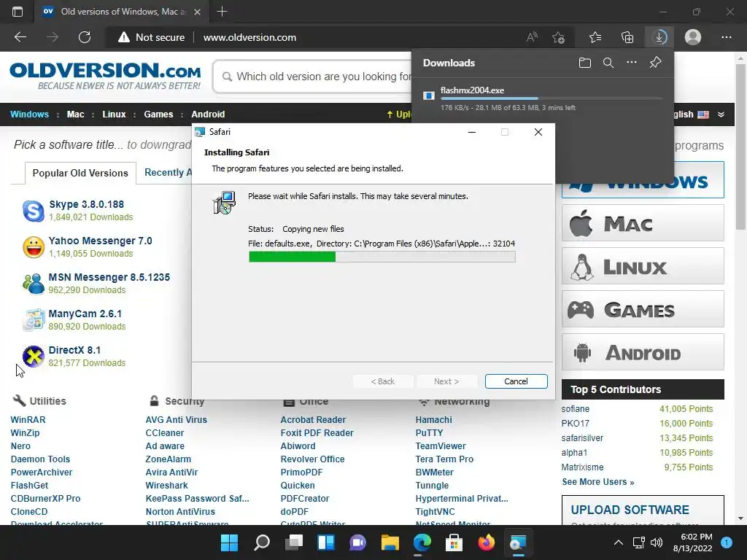Image resolution: width=747 pixels, height=560 pixels.
Task: Open the Mac category banner
Action: [643, 223]
